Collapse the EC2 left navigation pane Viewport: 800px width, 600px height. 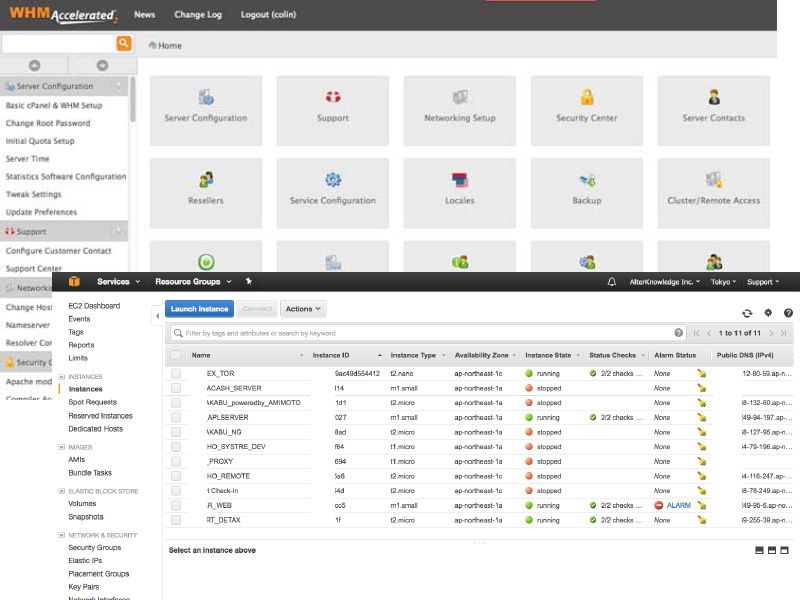pyautogui.click(x=157, y=316)
